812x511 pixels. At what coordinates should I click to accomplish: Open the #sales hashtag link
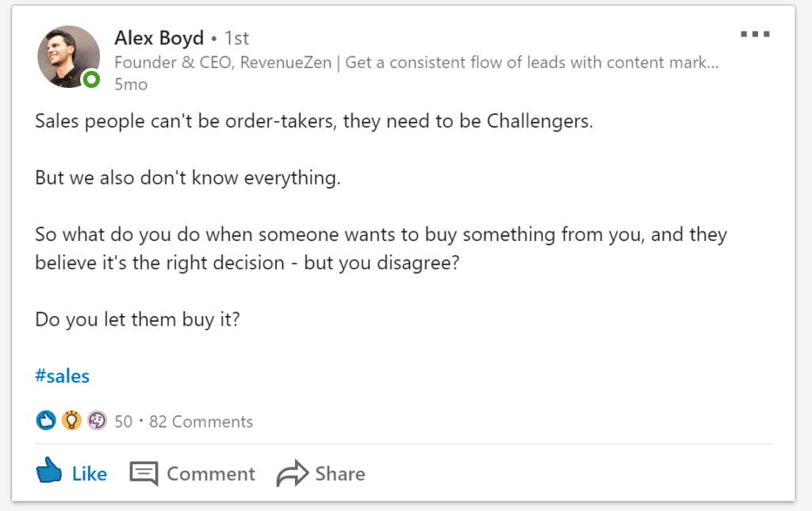coord(62,376)
